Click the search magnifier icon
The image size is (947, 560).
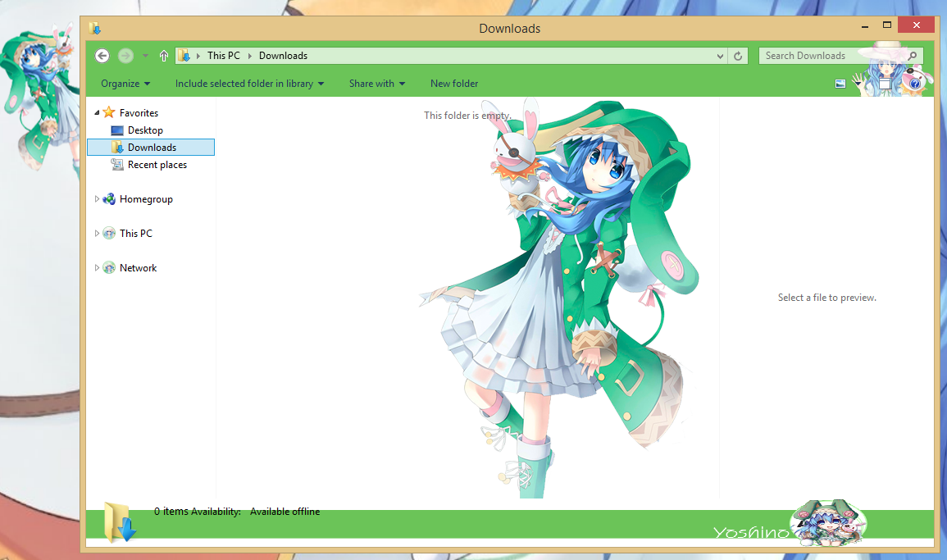pyautogui.click(x=913, y=56)
